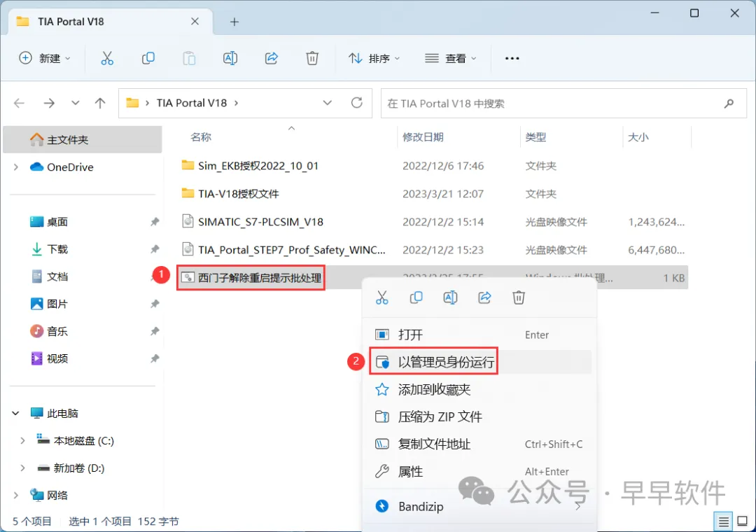
Task: Click the Cut icon in the toolbar
Action: (x=107, y=58)
